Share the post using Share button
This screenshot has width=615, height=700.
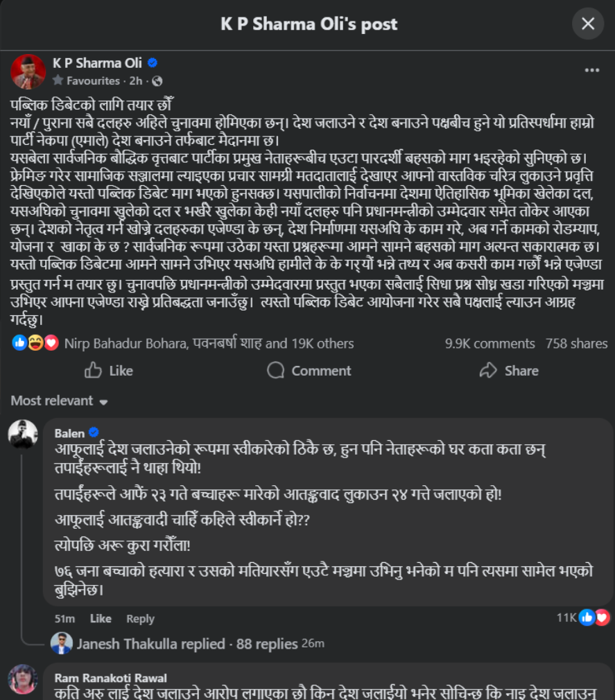(x=509, y=371)
